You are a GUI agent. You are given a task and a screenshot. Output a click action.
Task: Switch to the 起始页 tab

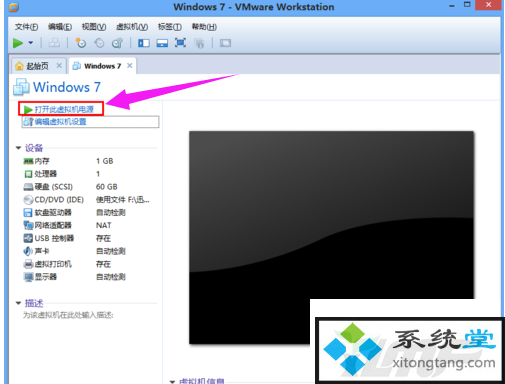pos(37,66)
